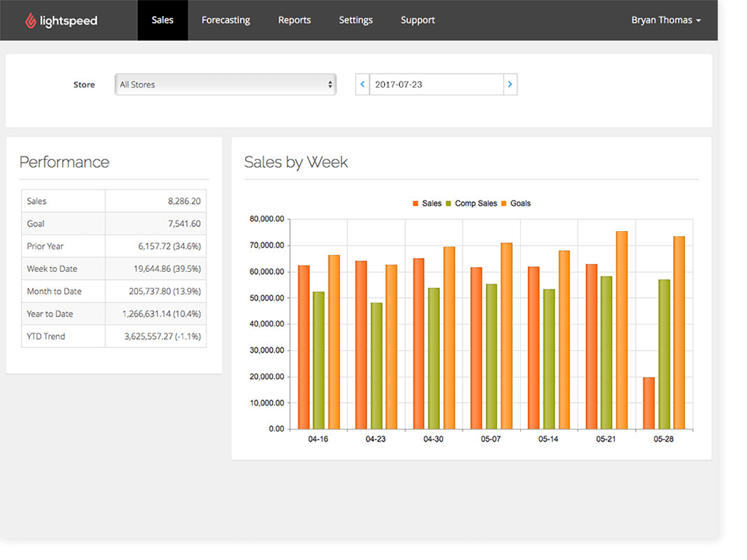Click the short Sales bar for 05-28

tap(649, 403)
